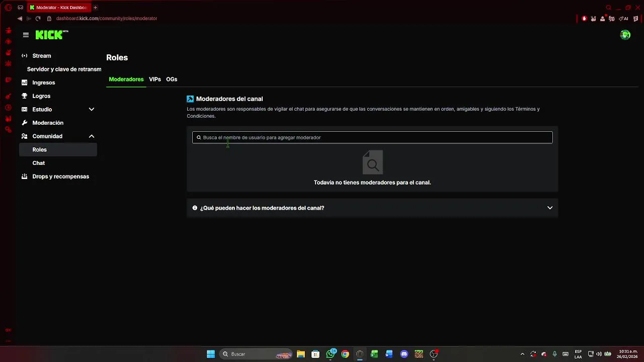Open the Opera GX main menu icon

8,8
